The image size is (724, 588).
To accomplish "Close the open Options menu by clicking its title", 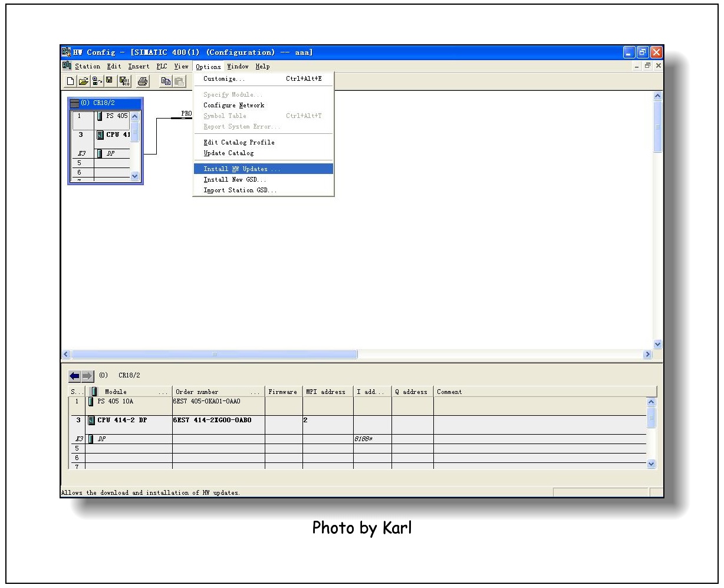I will 208,67.
